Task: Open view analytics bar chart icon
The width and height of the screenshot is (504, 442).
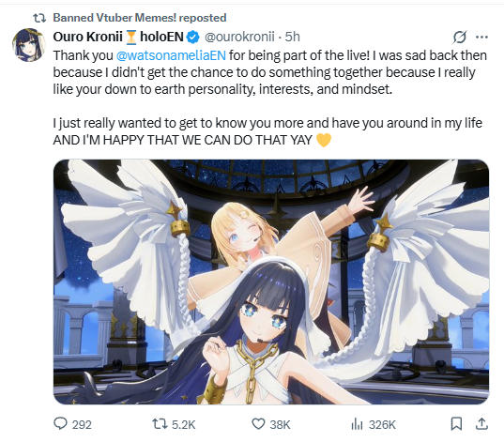Action: click(x=357, y=424)
